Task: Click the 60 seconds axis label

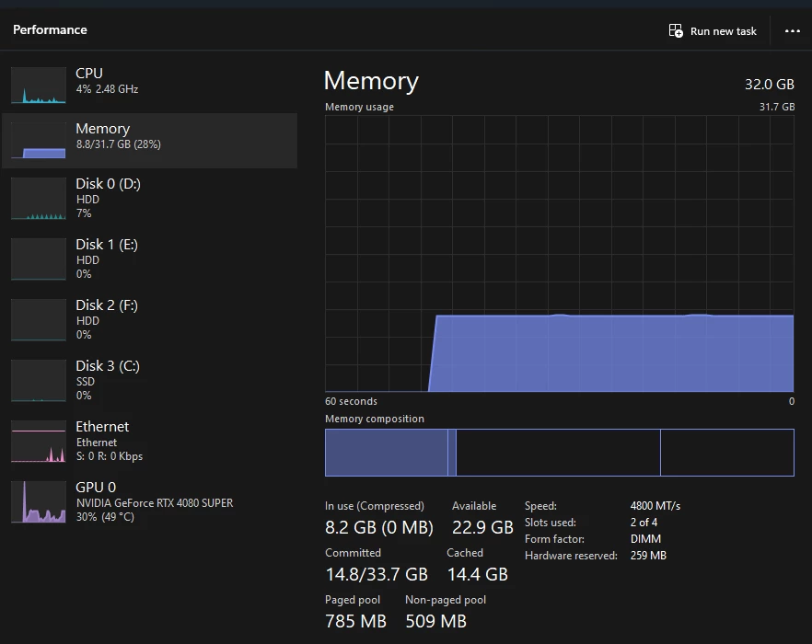Action: 351,401
